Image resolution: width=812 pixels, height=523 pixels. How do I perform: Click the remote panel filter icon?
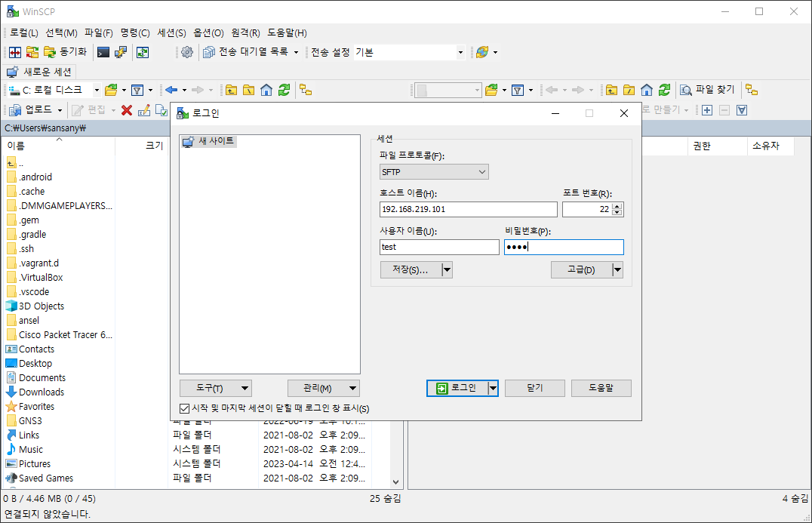pyautogui.click(x=518, y=90)
